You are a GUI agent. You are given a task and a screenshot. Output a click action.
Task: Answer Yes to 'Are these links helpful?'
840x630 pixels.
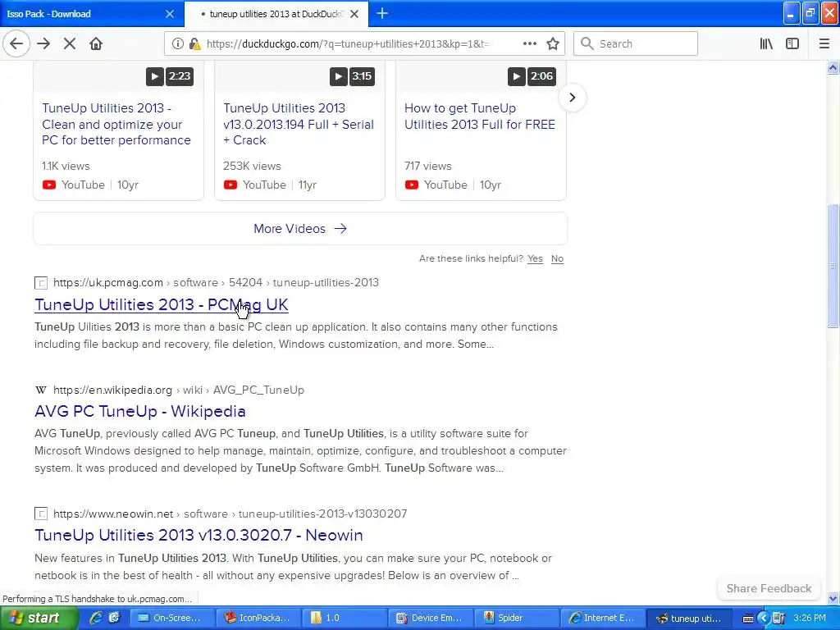pos(535,258)
